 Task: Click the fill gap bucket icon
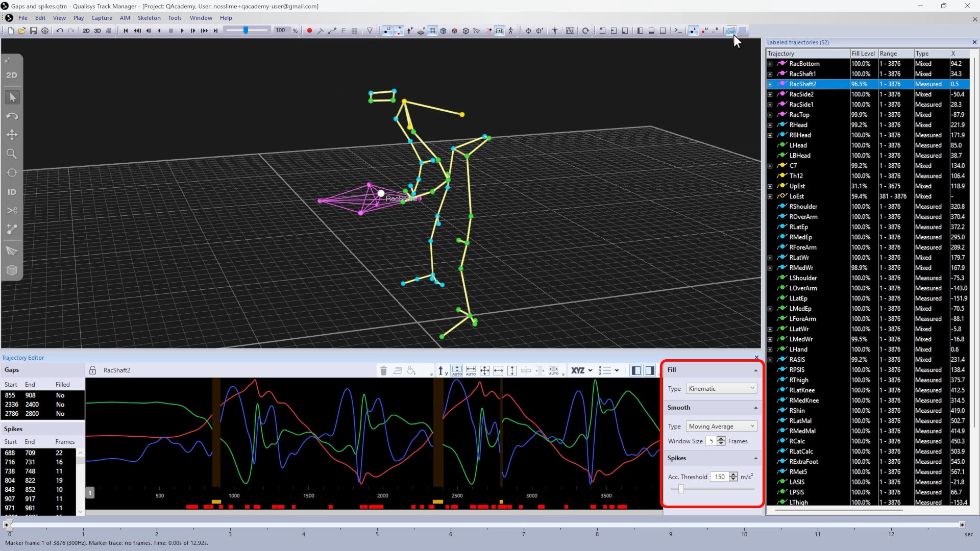click(411, 370)
